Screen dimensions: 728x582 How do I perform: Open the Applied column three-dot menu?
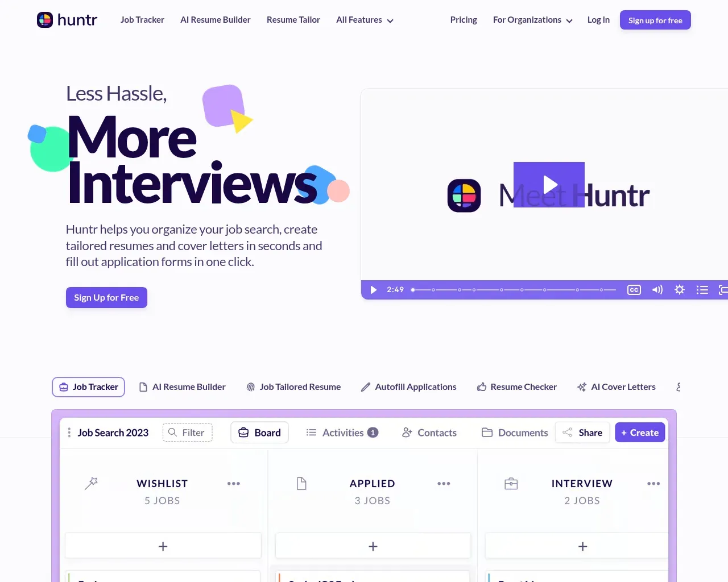444,484
